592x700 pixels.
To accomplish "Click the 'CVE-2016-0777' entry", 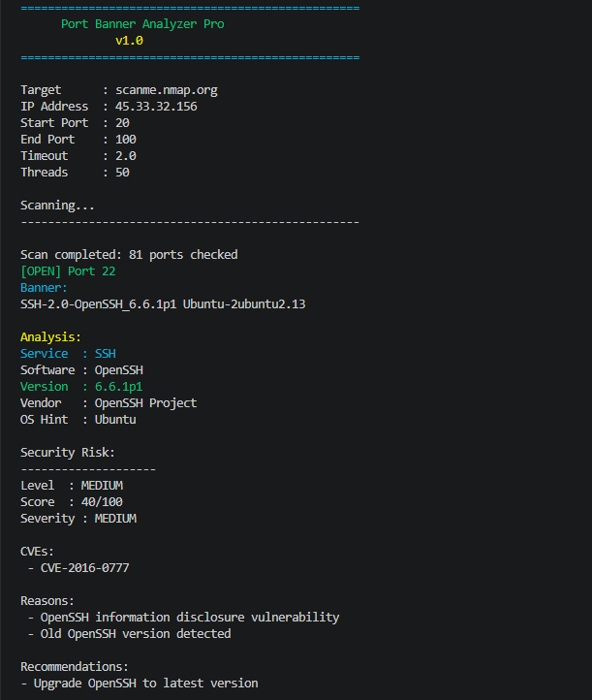I will (x=84, y=568).
